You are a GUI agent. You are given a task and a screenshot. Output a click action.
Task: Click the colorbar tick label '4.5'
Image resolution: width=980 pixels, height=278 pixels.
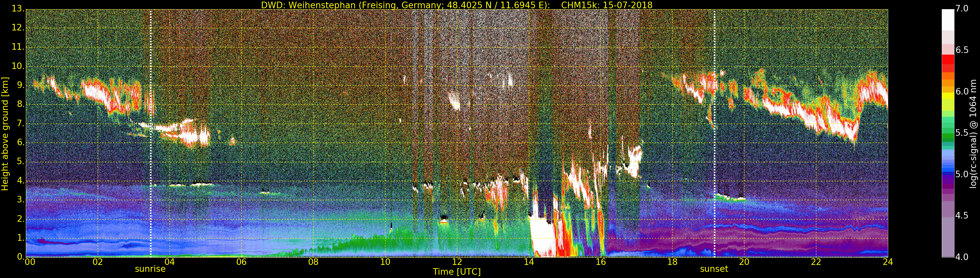[962, 216]
